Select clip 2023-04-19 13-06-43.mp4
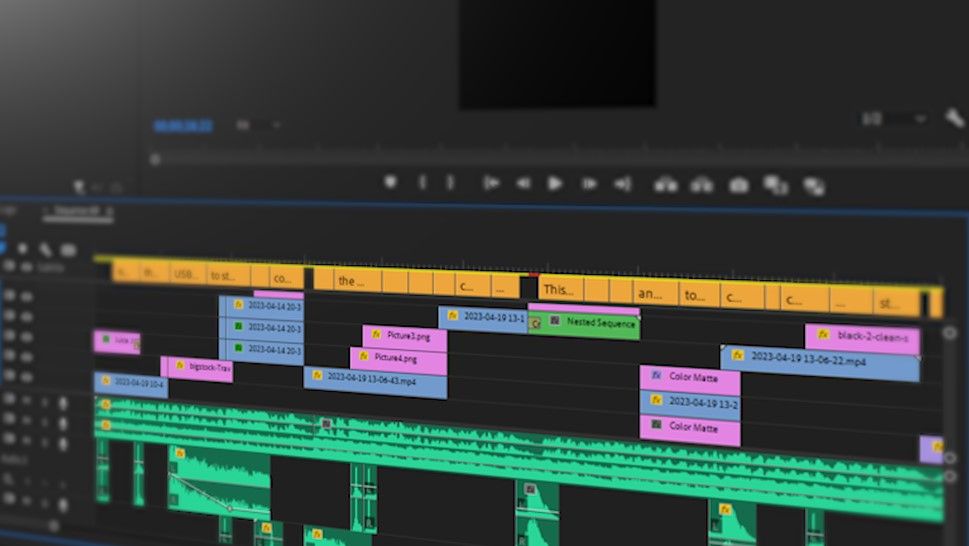This screenshot has height=546, width=969. [375, 382]
